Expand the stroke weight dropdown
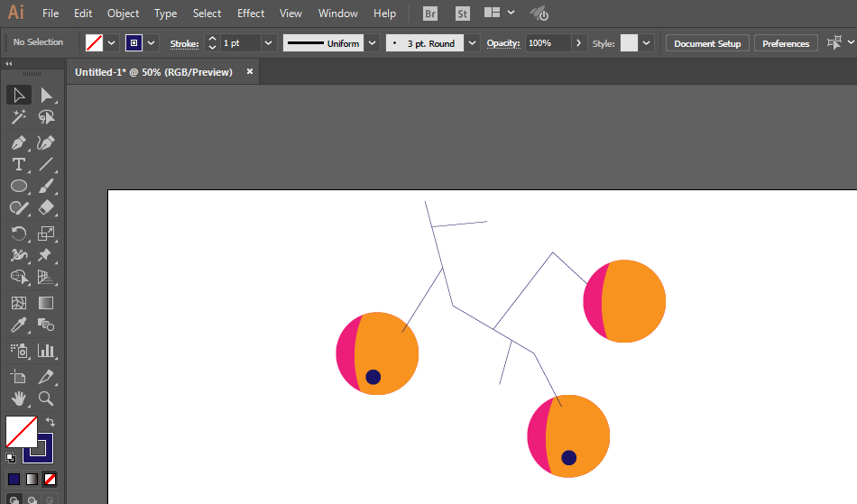This screenshot has height=504, width=857. pos(268,43)
